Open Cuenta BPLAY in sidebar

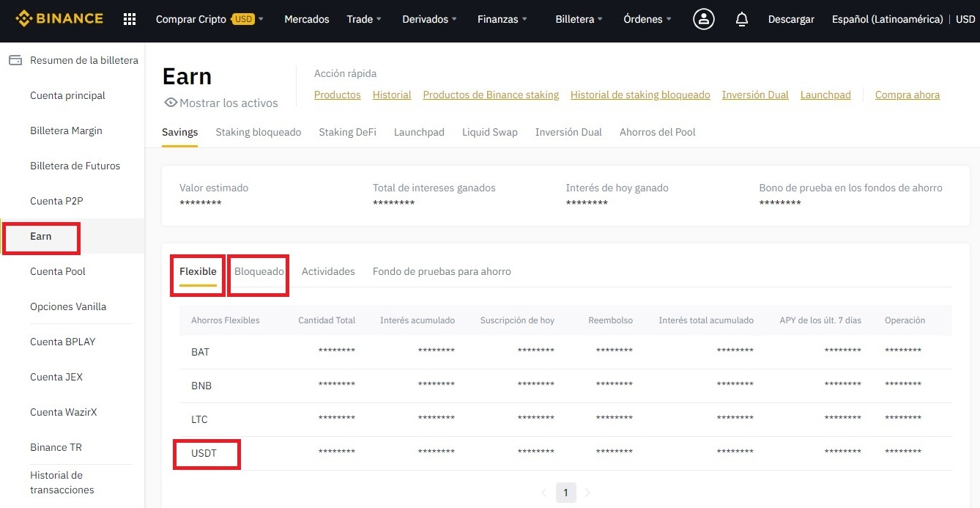tap(63, 342)
